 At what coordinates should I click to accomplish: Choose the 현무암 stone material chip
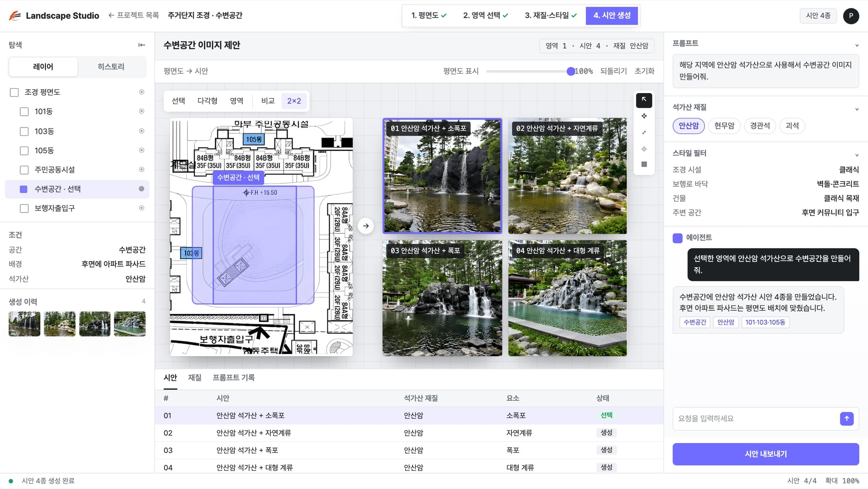pos(724,126)
